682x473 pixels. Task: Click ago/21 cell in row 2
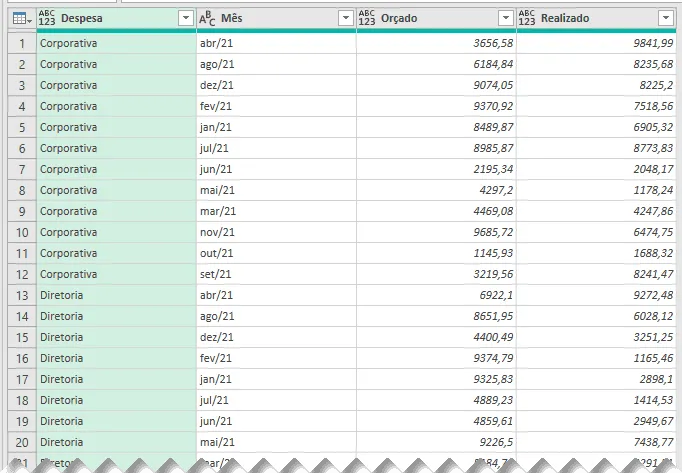point(276,64)
